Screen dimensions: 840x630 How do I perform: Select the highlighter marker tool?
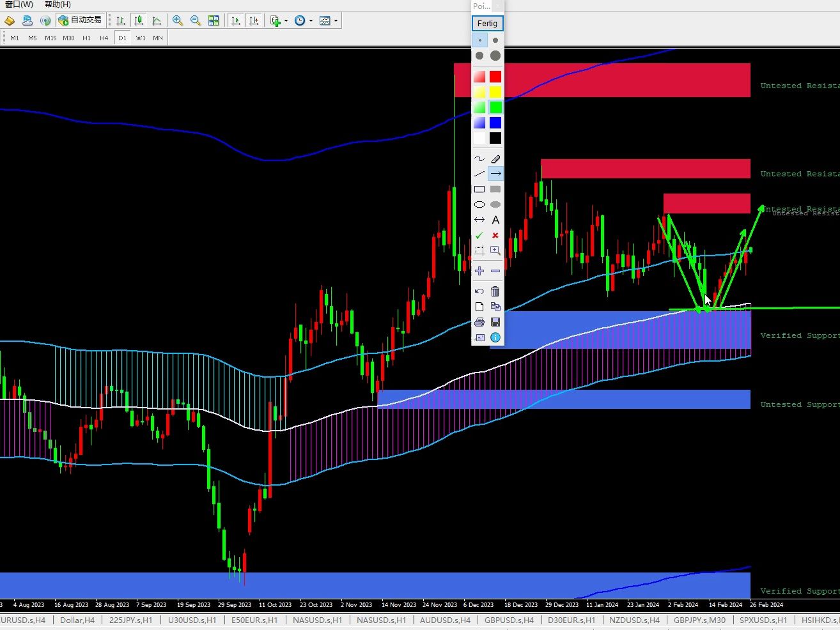click(495, 159)
